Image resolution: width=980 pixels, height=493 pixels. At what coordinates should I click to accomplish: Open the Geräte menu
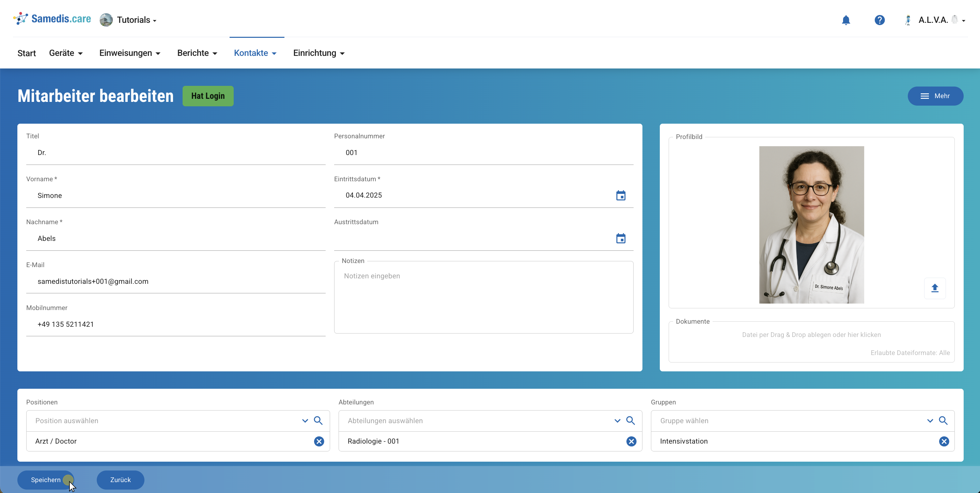(x=66, y=53)
